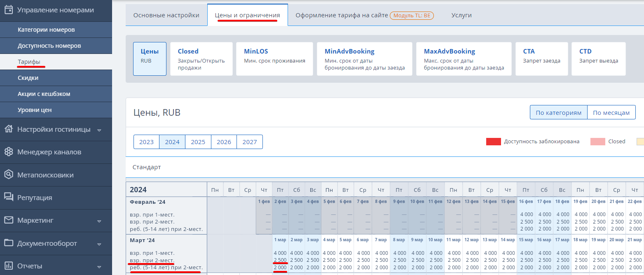Screen dimensions: 644x275
Task: Click the house icon for Настройки гостиницы
Action: tap(9, 129)
